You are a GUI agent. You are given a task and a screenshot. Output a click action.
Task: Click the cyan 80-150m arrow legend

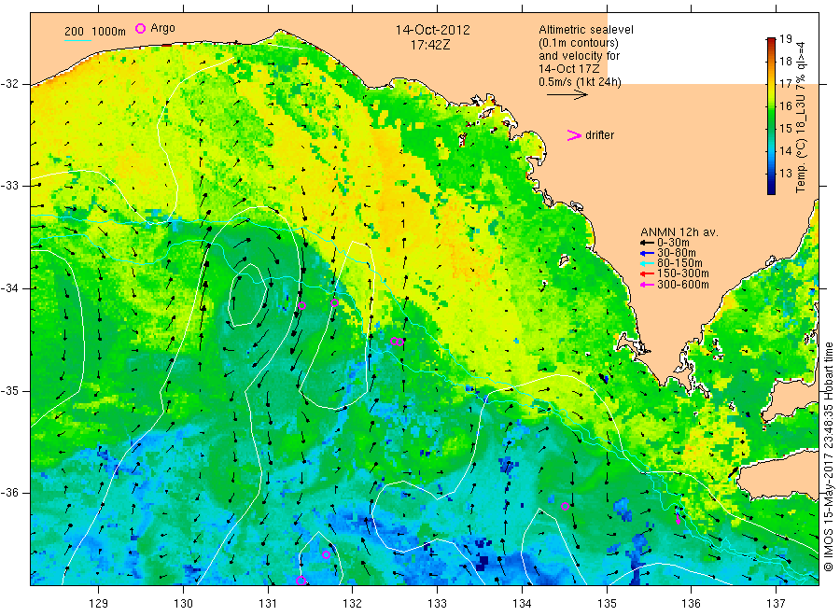point(647,263)
